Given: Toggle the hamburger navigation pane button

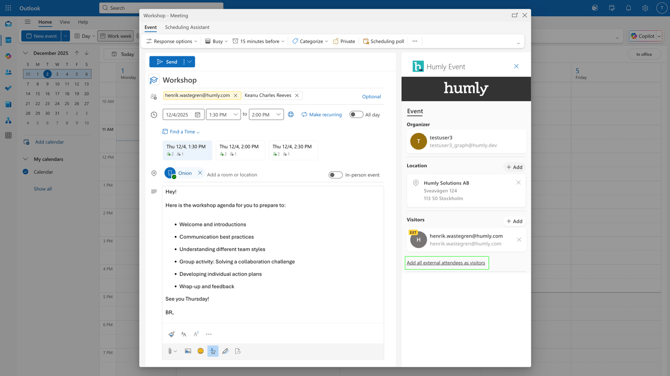Looking at the screenshot, I should [x=27, y=22].
